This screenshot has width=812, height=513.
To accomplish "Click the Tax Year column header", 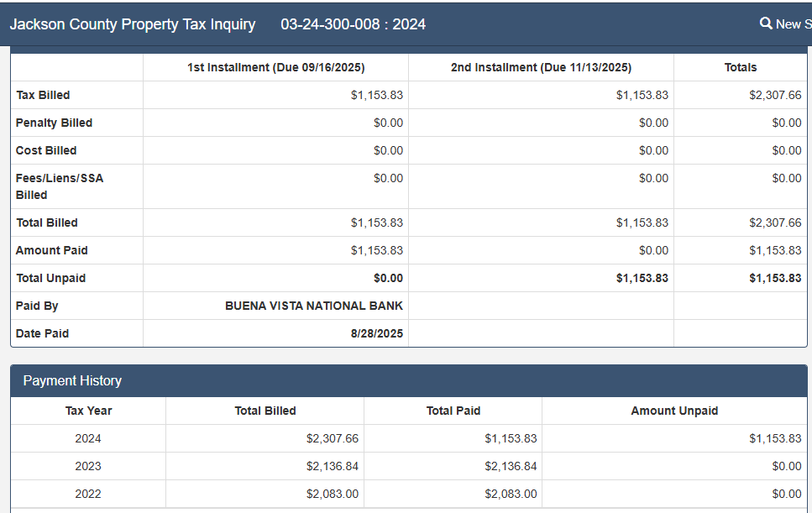I will pyautogui.click(x=88, y=411).
